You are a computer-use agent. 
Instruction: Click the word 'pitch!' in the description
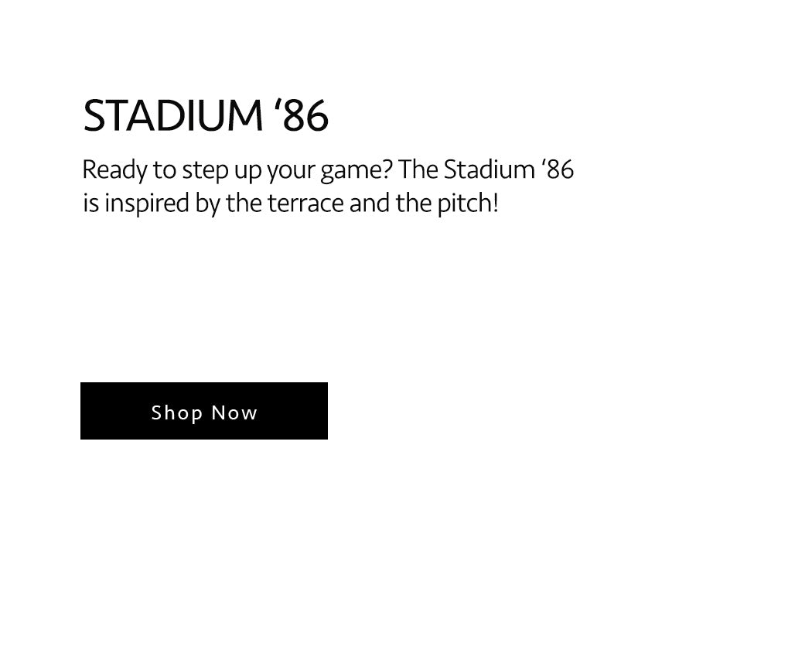click(x=468, y=204)
